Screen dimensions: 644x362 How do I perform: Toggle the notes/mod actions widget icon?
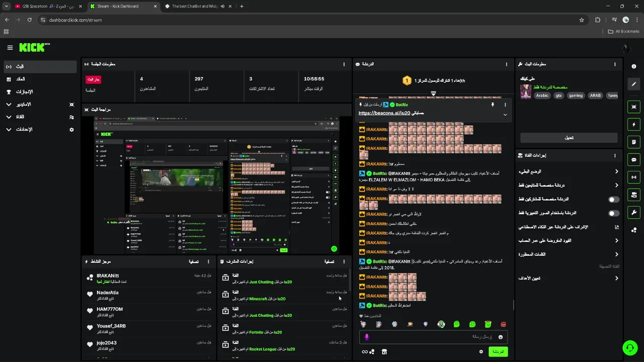(x=634, y=142)
